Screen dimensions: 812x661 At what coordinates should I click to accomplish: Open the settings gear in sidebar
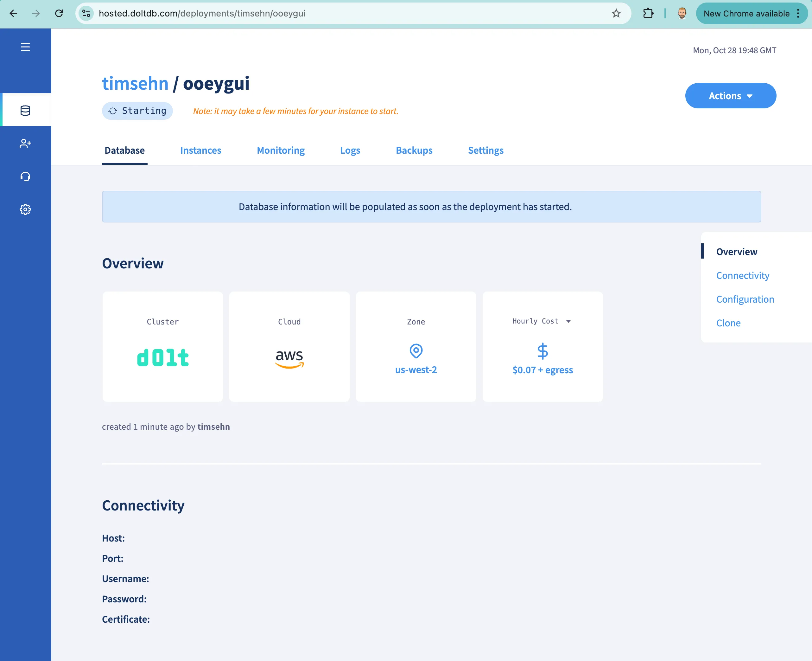[25, 209]
